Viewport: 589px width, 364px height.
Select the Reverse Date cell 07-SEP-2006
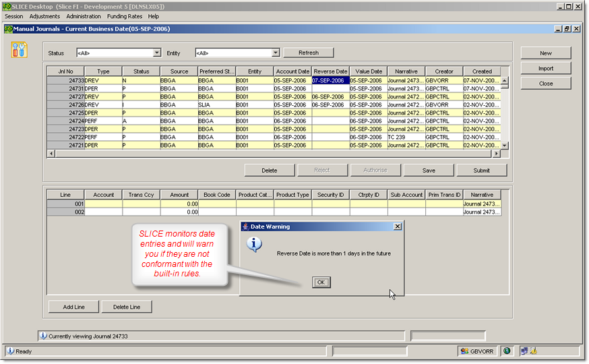pos(330,80)
